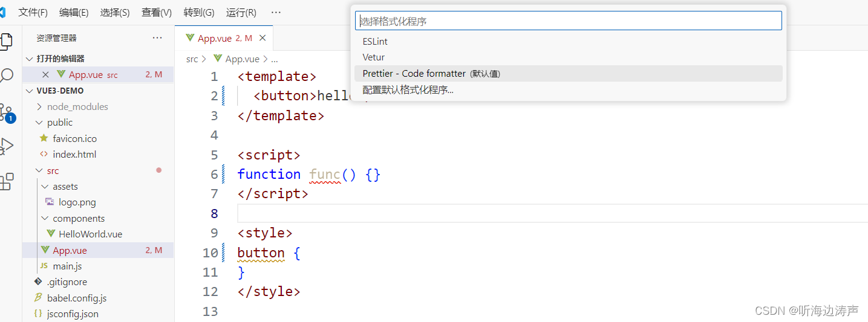Click line number 8 in gutter
Screen dimensions: 868x322
pos(214,213)
